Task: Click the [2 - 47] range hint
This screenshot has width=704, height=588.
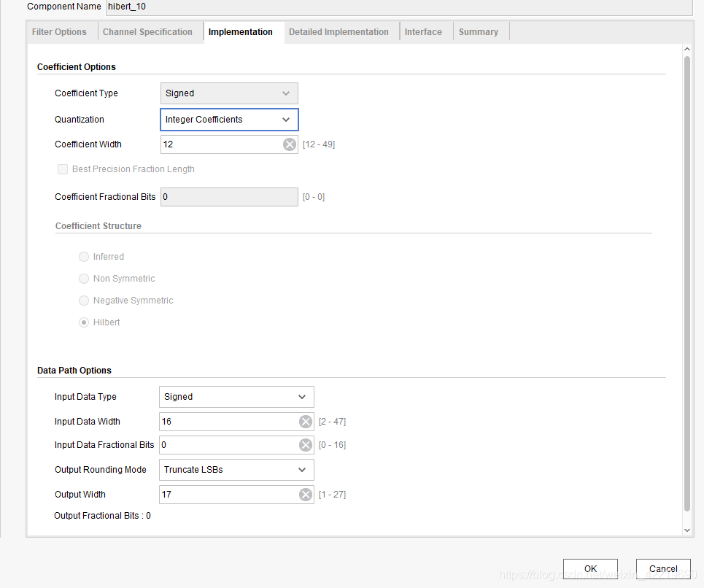Action: tap(332, 422)
